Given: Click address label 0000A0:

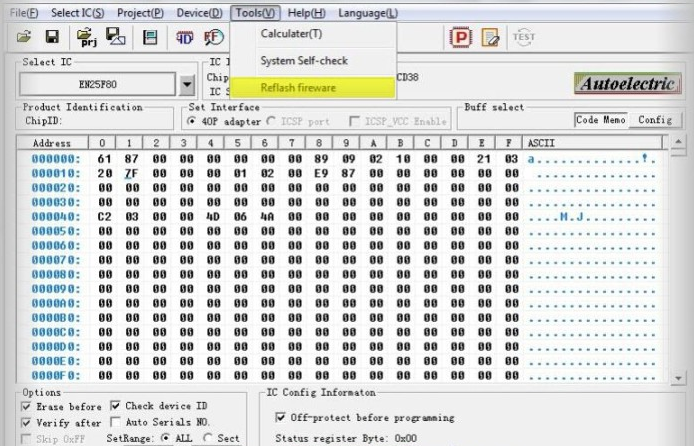Looking at the screenshot, I should coord(56,304).
